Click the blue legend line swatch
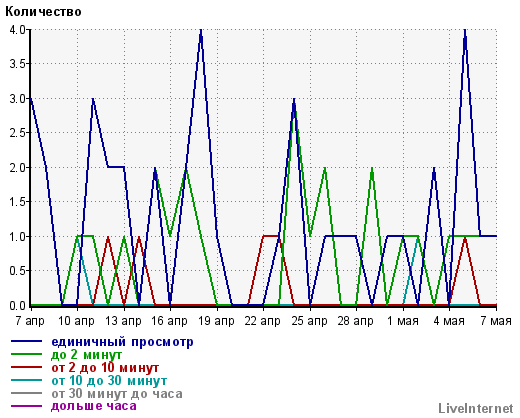520x418 pixels. click(x=27, y=342)
